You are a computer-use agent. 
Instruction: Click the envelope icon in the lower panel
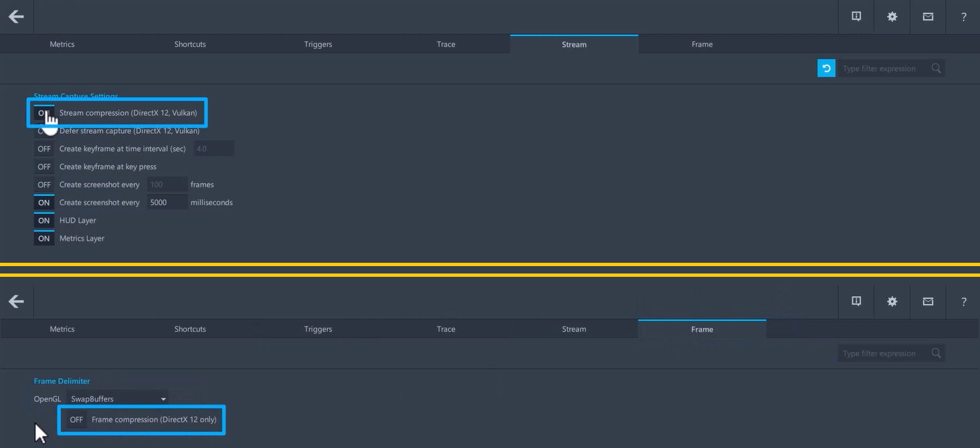[x=927, y=301]
